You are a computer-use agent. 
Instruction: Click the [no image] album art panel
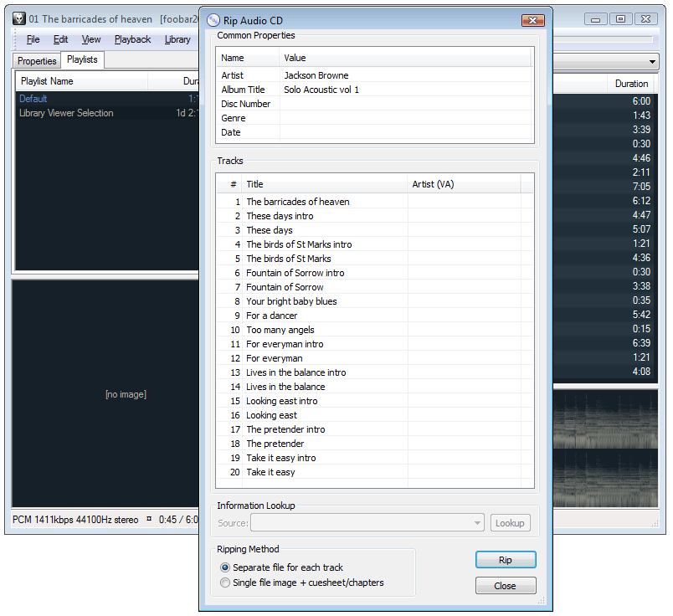pos(105,393)
